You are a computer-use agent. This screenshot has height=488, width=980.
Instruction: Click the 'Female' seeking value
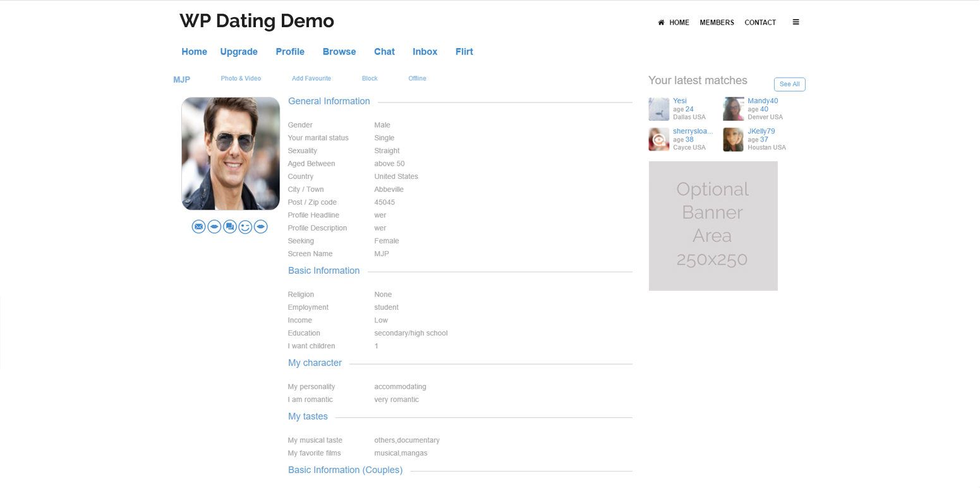tap(387, 241)
